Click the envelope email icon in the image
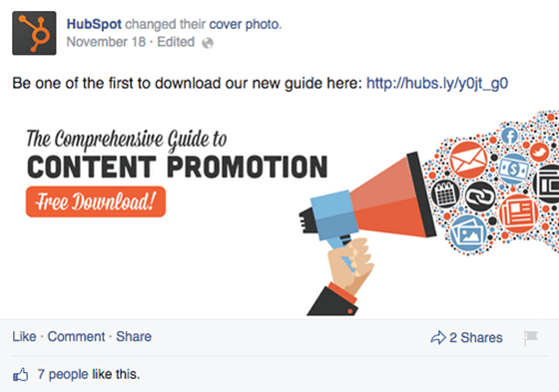 coord(468,160)
